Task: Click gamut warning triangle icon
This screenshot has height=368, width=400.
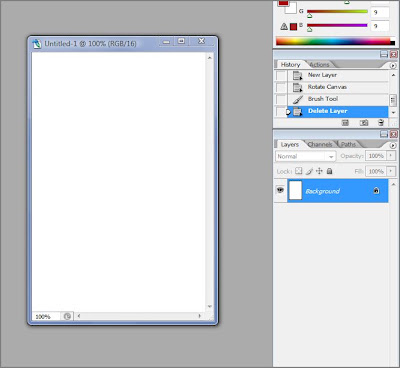Action: [284, 26]
